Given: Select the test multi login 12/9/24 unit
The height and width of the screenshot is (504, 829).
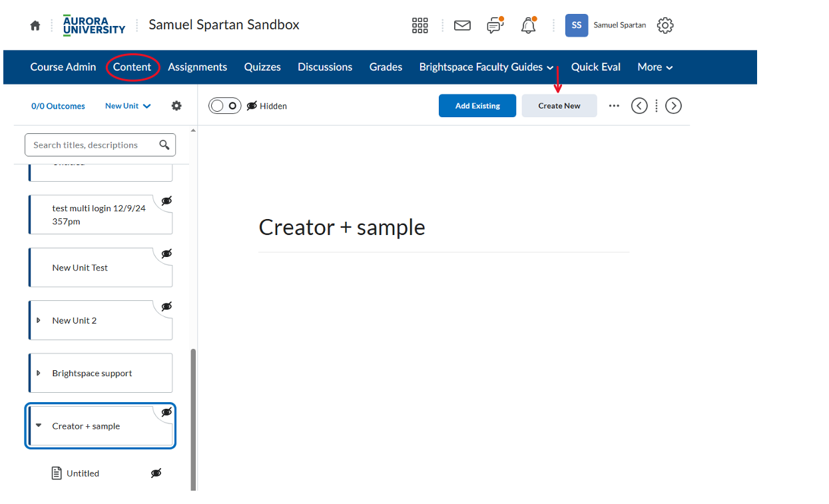Looking at the screenshot, I should pyautogui.click(x=101, y=214).
